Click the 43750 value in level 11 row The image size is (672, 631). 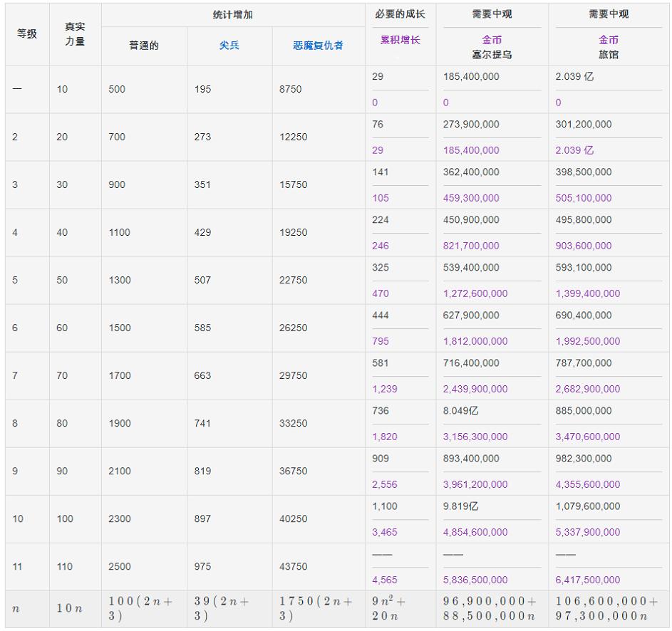pos(294,567)
